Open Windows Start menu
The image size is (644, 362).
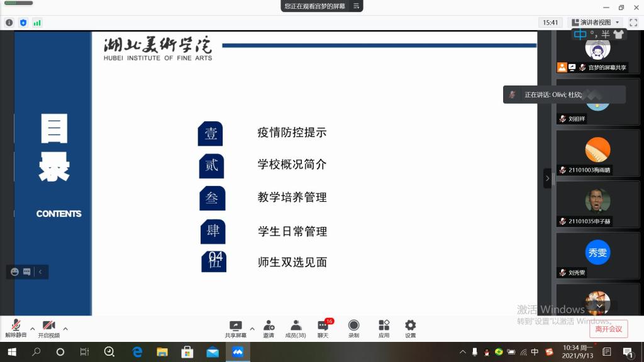(x=11, y=352)
